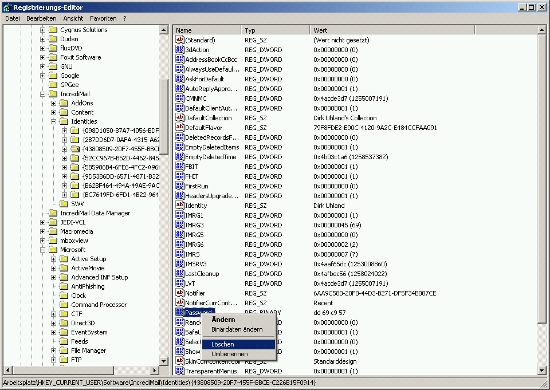Image resolution: width=550 pixels, height=390 pixels.
Task: Expand the GNU key
Action: pos(42,66)
